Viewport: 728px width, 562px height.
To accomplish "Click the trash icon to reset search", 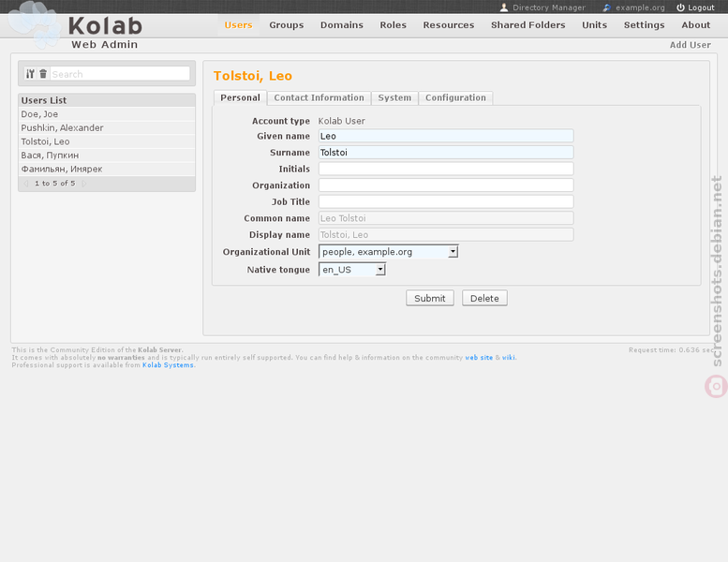I will click(43, 74).
